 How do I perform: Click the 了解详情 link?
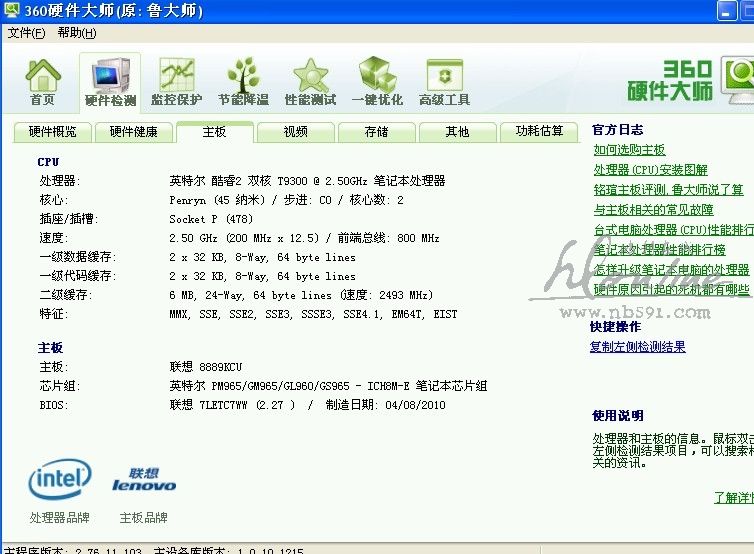click(734, 498)
